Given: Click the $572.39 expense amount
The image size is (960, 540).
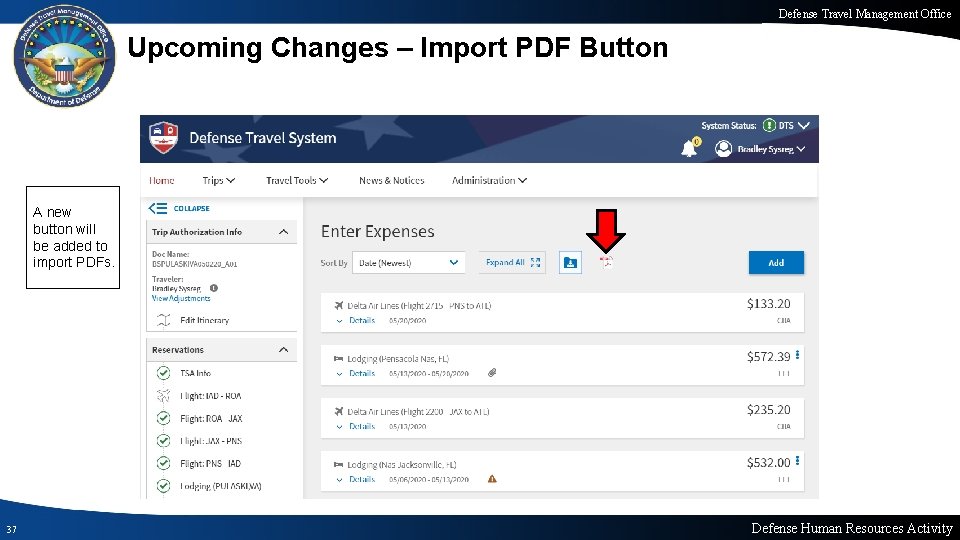Looking at the screenshot, I should pyautogui.click(x=768, y=356).
